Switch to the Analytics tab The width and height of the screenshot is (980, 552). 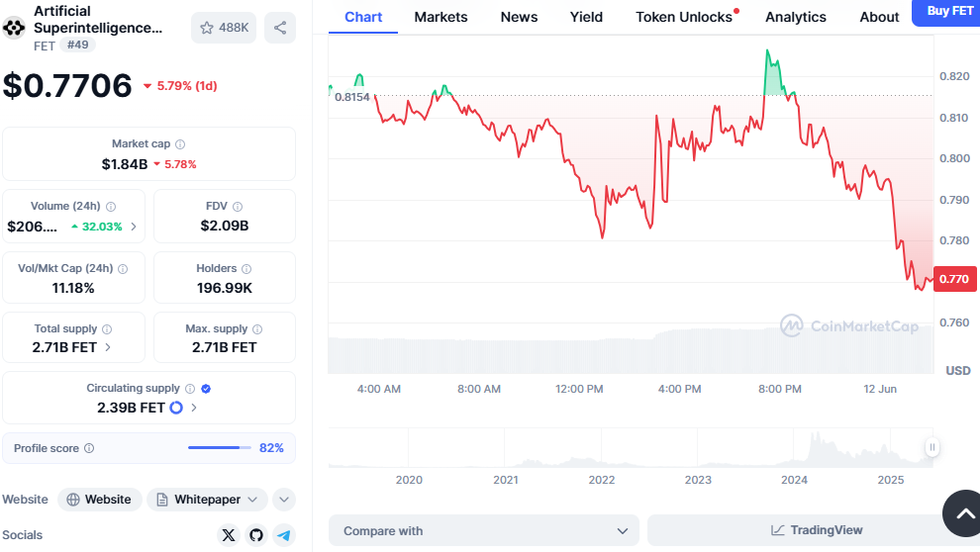pyautogui.click(x=796, y=17)
